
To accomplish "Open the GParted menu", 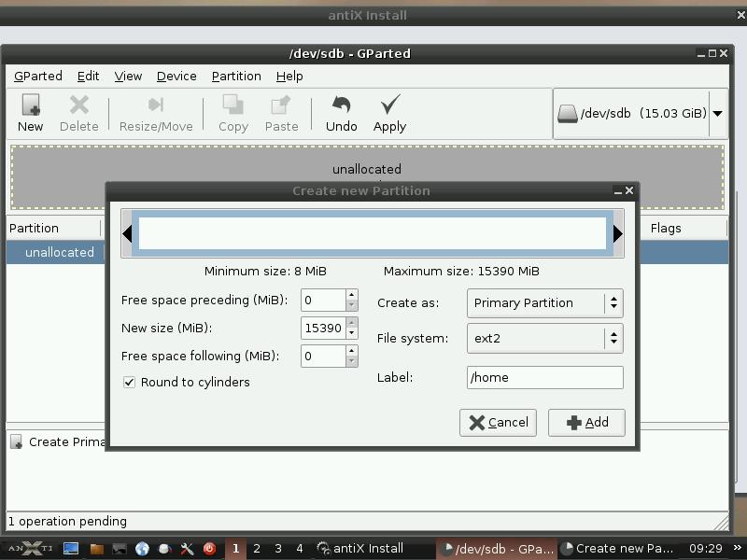I will (38, 77).
